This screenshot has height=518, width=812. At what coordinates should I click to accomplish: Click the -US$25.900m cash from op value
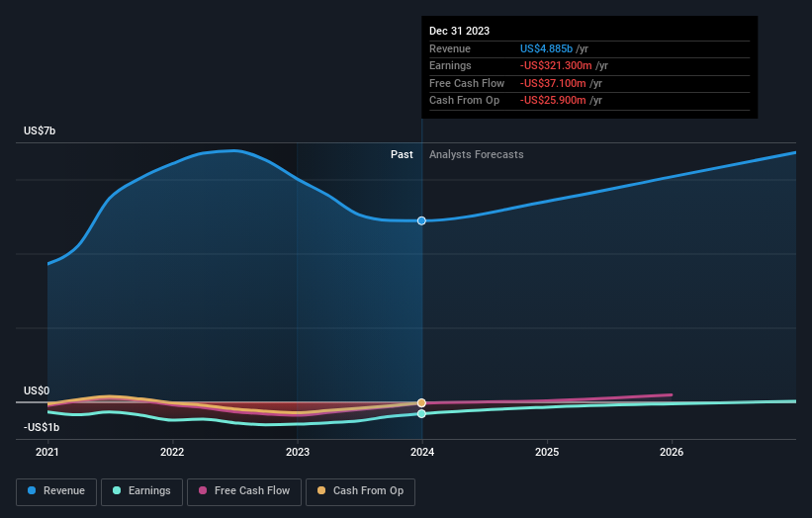coord(553,101)
